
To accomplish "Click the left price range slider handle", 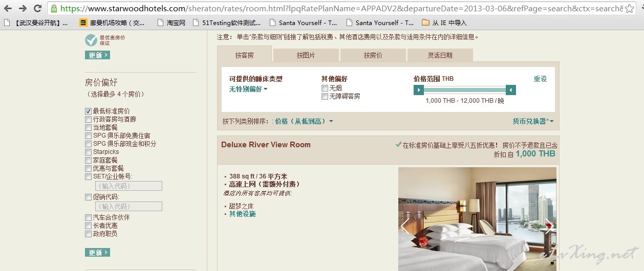I will [x=419, y=90].
